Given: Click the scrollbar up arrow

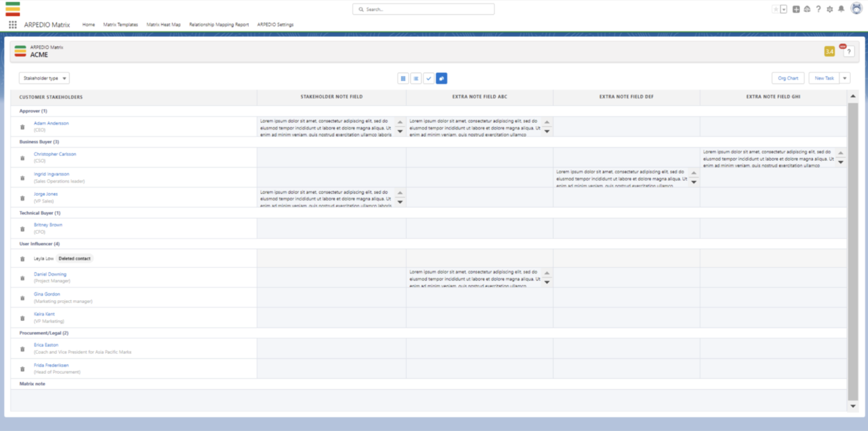Looking at the screenshot, I should [853, 97].
